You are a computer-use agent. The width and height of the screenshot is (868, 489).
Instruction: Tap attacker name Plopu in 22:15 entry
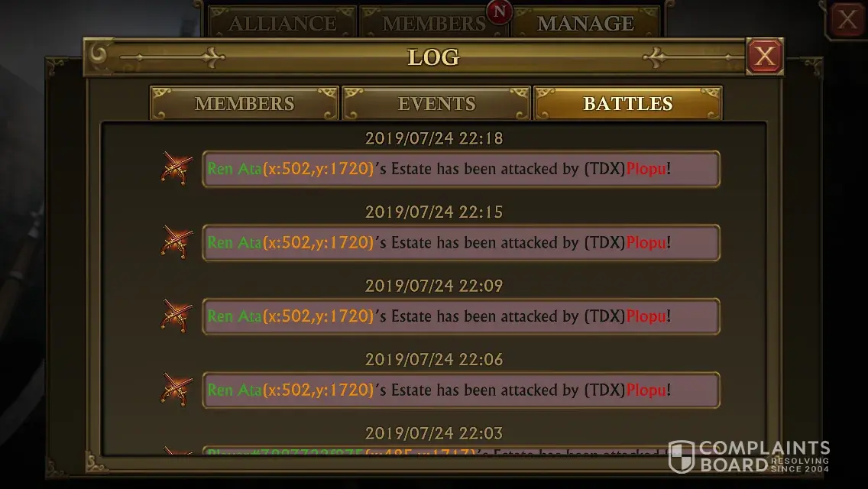tap(646, 242)
